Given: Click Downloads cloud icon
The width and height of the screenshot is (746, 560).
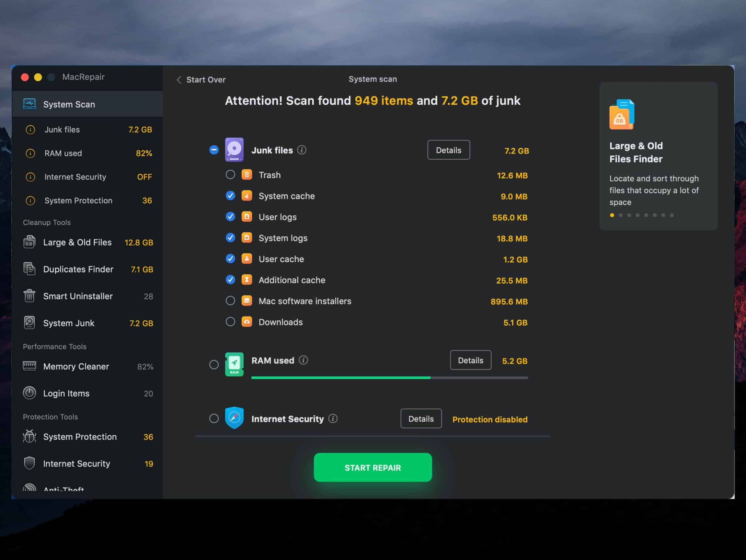Looking at the screenshot, I should tap(247, 322).
